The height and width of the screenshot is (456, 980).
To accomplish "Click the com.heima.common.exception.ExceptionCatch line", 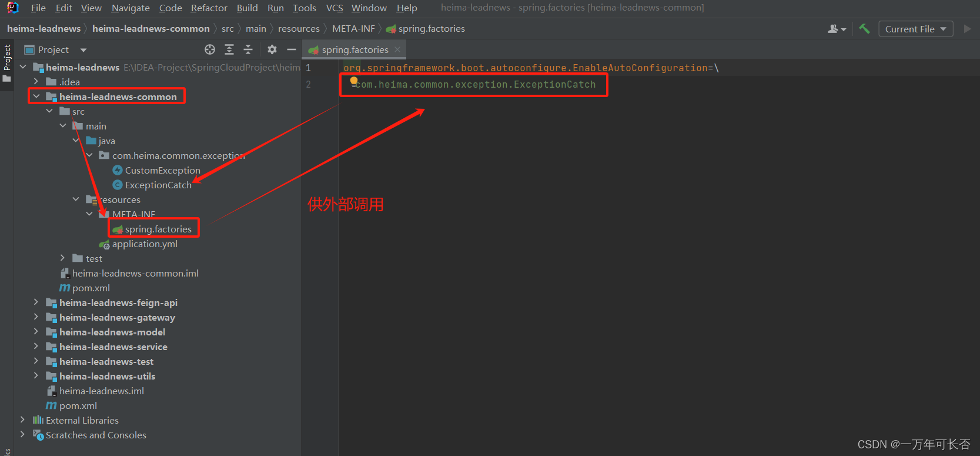I will (475, 85).
